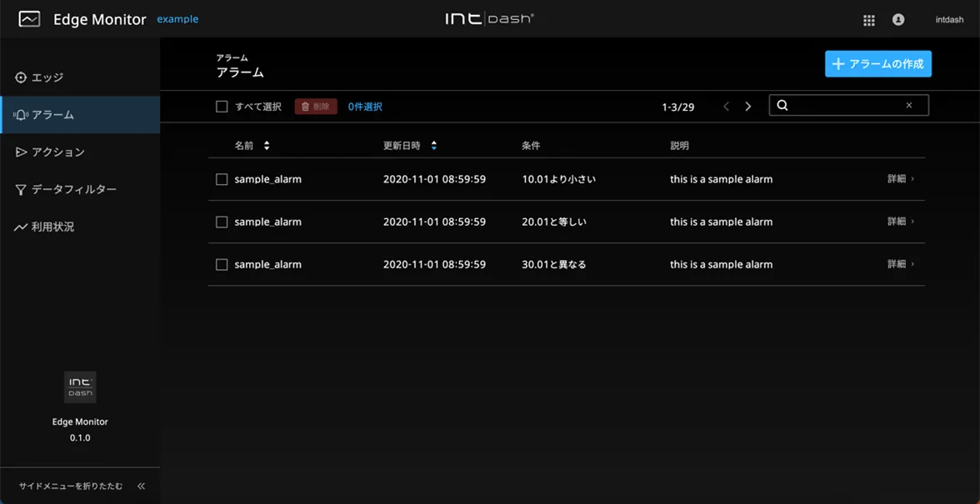Viewport: 980px width, 504px height.
Task: Click sample_alarm name in 20.01と等しい row
Action: pyautogui.click(x=268, y=222)
